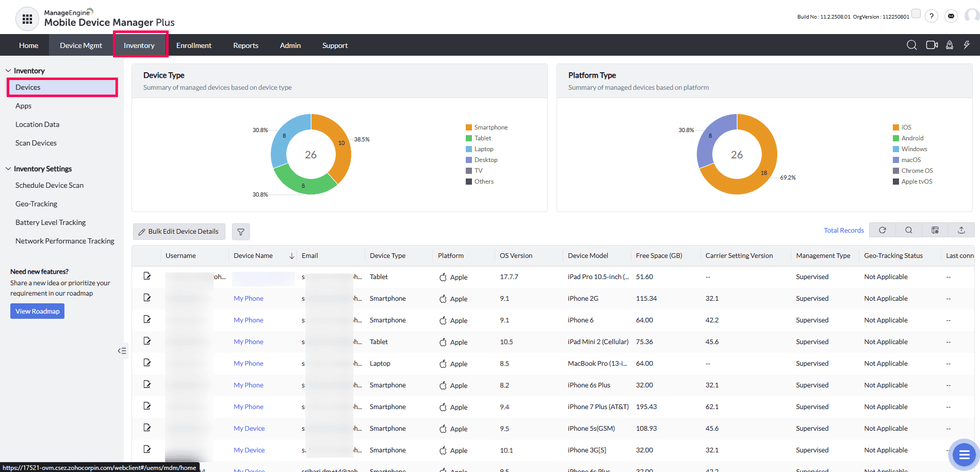Open the video camera icon in navbar
This screenshot has width=980, height=472.
(932, 45)
